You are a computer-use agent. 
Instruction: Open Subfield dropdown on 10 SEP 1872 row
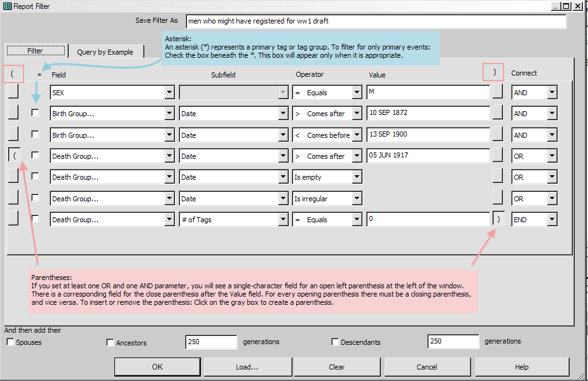click(x=283, y=113)
